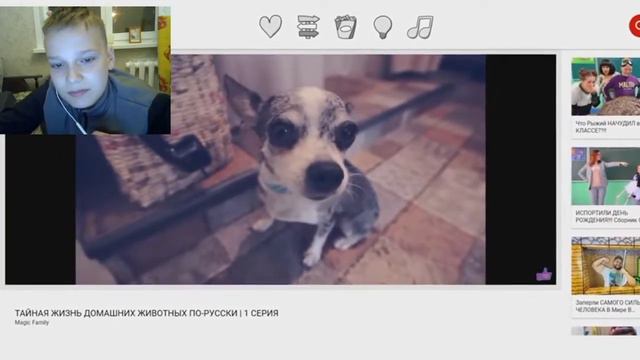Viewport: 640px width, 360px height.
Task: Click the webcam overlay of the boy
Action: 85,70
